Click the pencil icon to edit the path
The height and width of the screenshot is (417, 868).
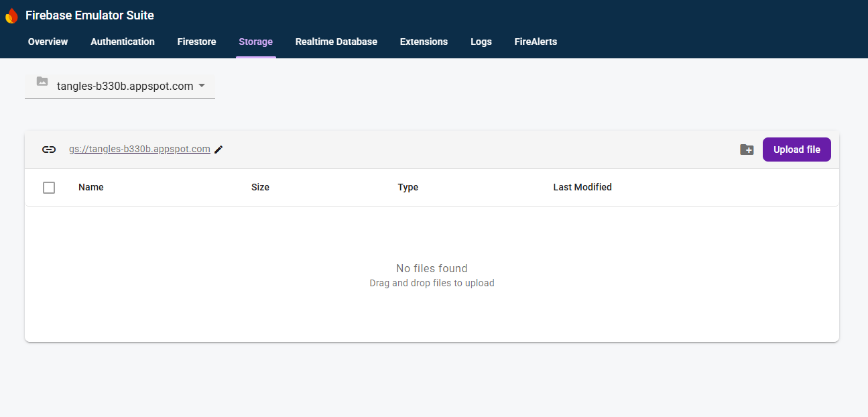[x=219, y=149]
